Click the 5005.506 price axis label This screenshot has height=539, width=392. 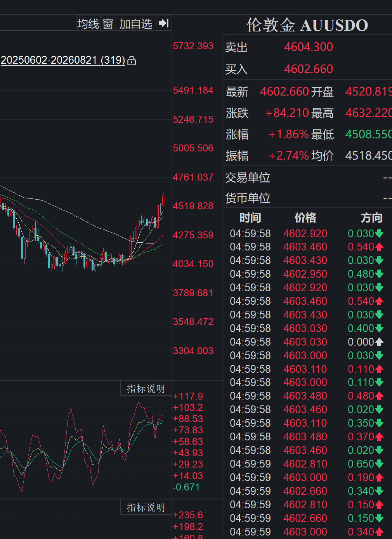193,148
